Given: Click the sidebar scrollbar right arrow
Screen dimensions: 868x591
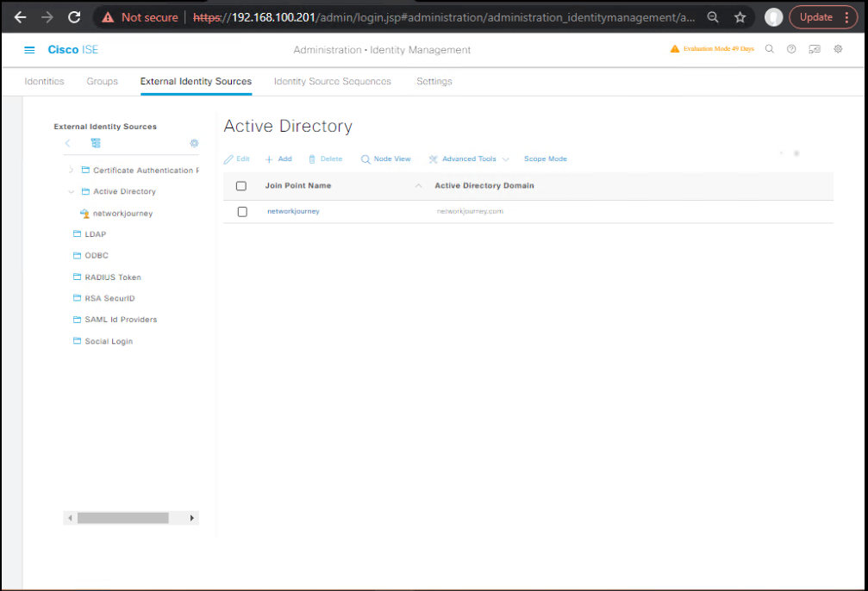Looking at the screenshot, I should [x=192, y=518].
